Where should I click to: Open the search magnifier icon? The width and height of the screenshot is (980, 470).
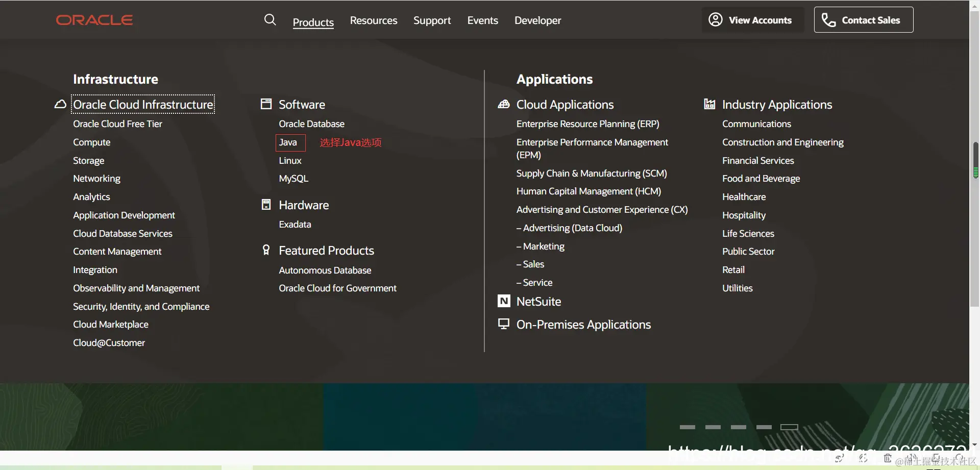click(x=270, y=20)
